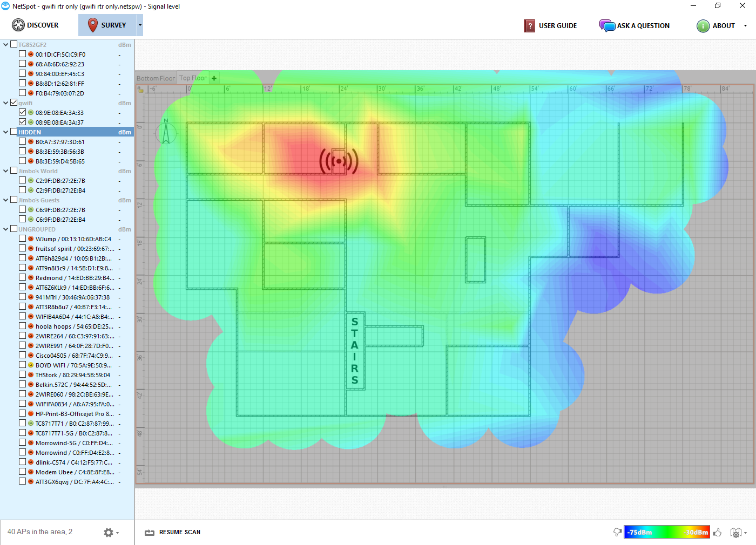Enable the Cisco04505 network checkbox
756x545 pixels.
(x=22, y=355)
